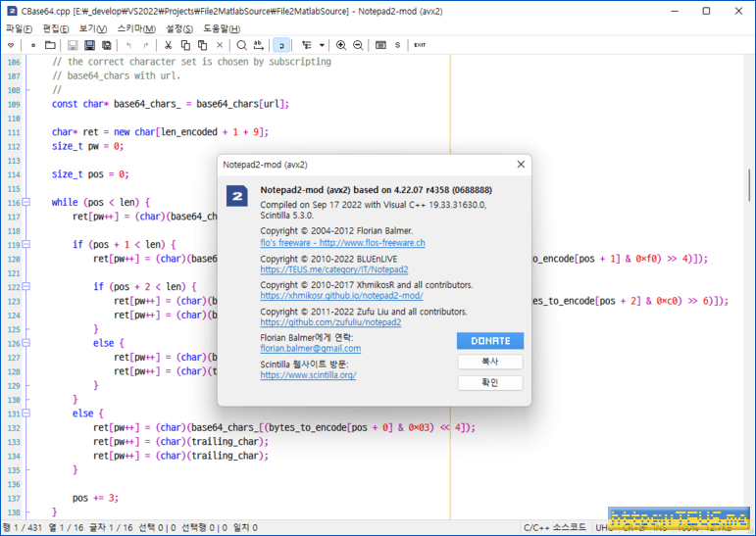This screenshot has height=536, width=756.
Task: Collapse the fold at line 122
Action: [26, 287]
